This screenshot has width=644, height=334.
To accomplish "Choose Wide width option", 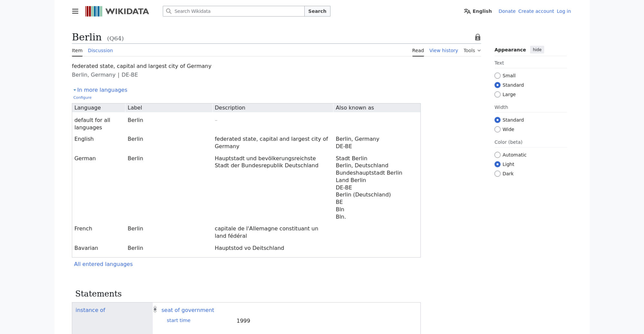I will pyautogui.click(x=497, y=129).
